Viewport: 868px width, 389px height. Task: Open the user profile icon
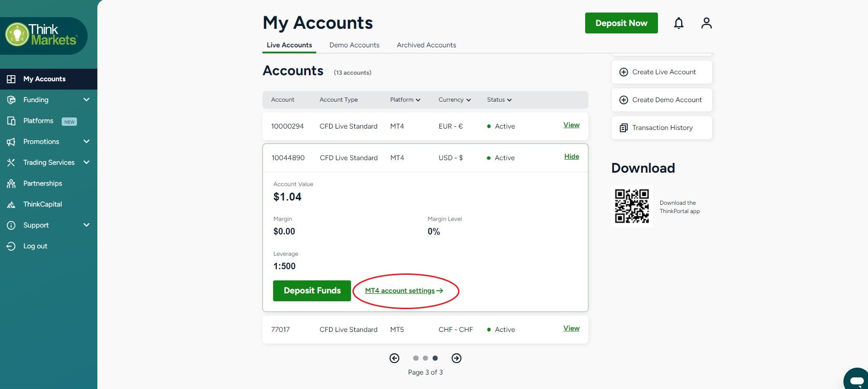(x=706, y=23)
